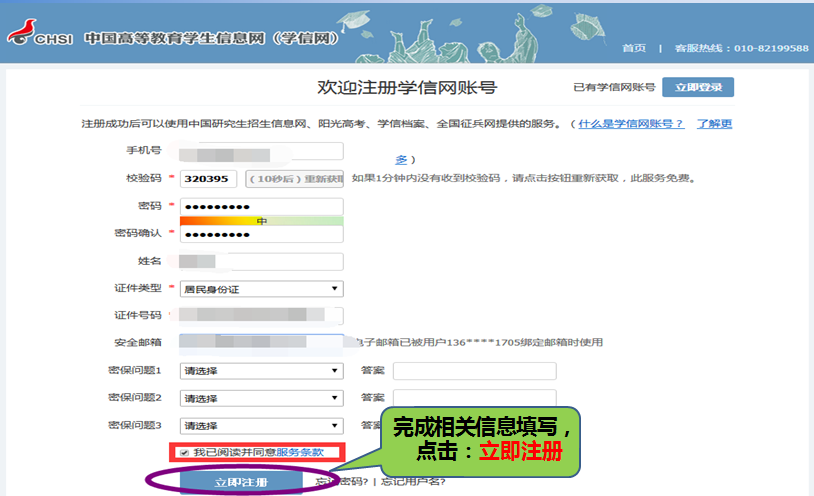Expand the 密保问题1 dropdown
The height and width of the screenshot is (496, 814).
[x=260, y=371]
